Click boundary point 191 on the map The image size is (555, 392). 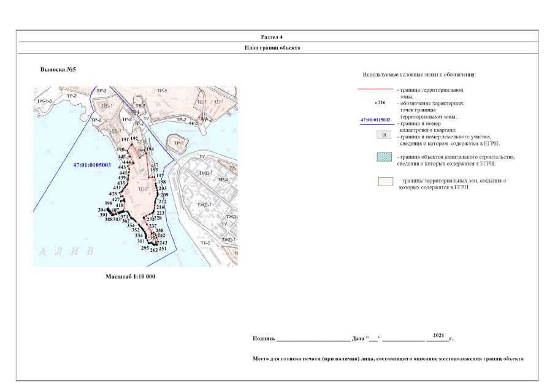coord(125,140)
